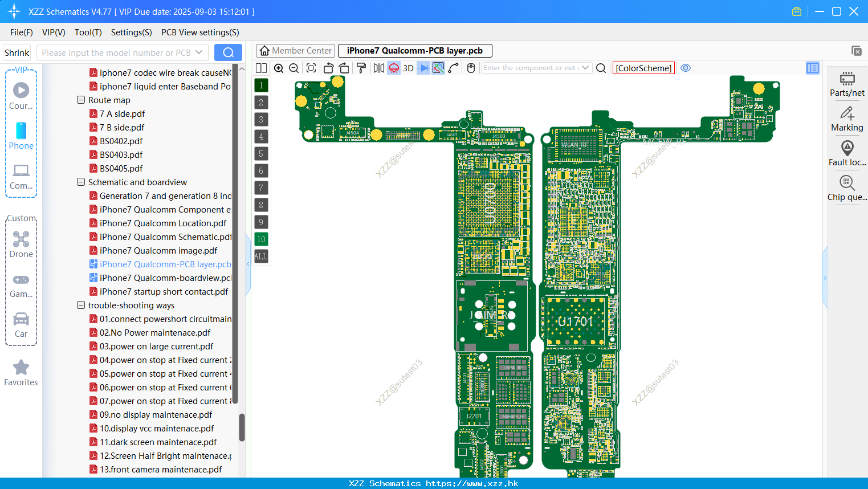Open the ColorScheme settings

pos(643,68)
